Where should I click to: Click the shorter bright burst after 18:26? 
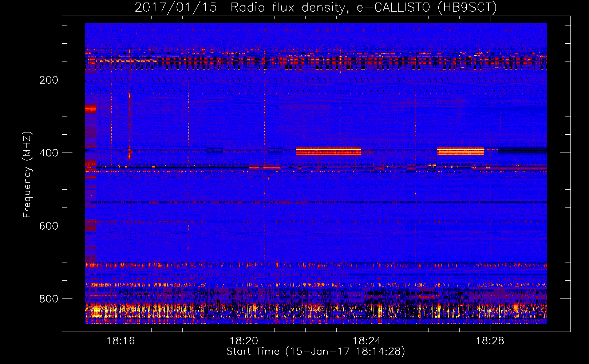point(460,151)
